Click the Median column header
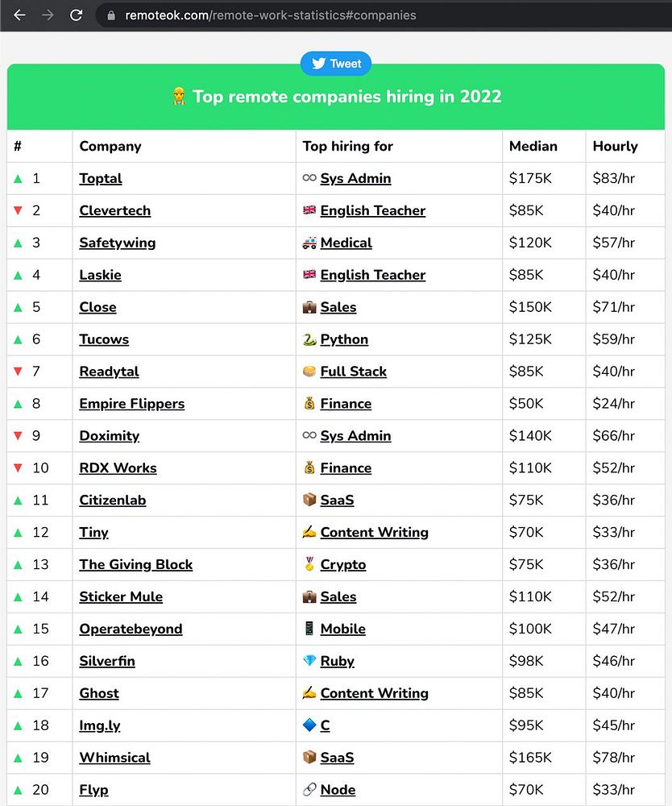The width and height of the screenshot is (672, 806). 533,146
